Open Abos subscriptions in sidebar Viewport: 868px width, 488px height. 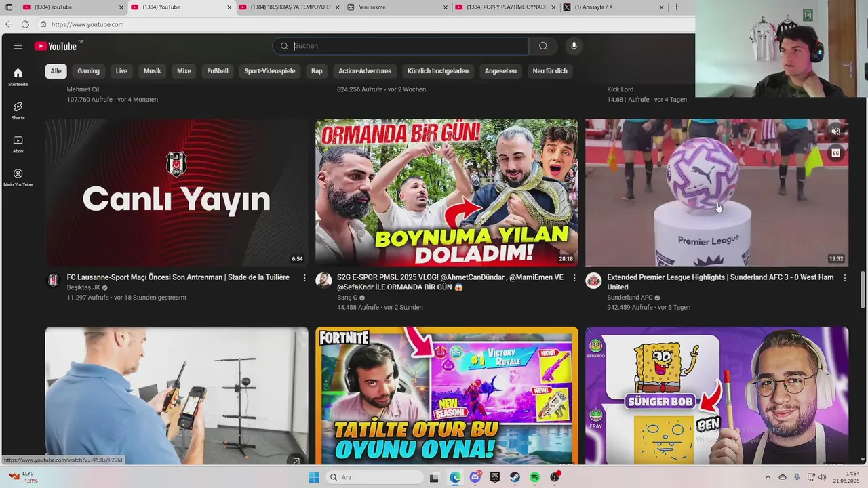[18, 144]
